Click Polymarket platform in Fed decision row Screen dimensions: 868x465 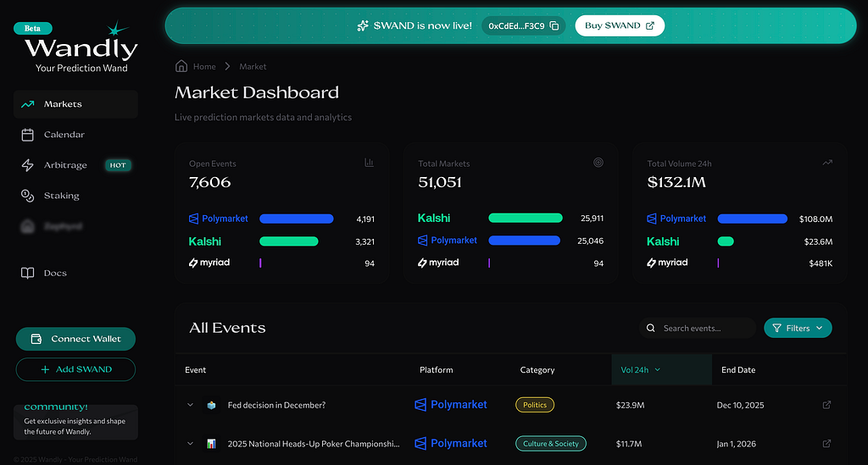point(451,405)
